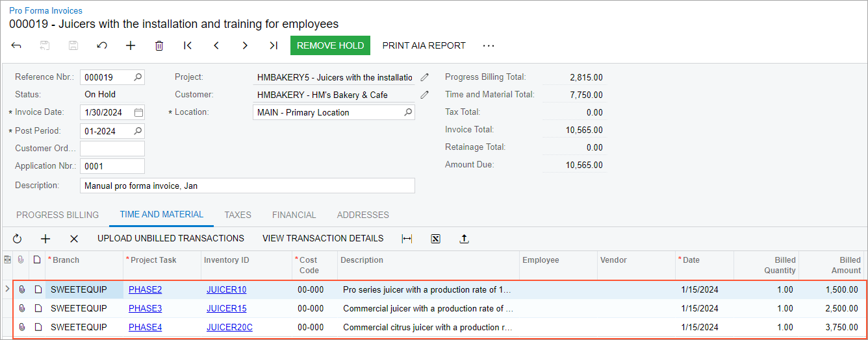
Task: Open the Invoice Date calendar picker
Action: pos(138,112)
